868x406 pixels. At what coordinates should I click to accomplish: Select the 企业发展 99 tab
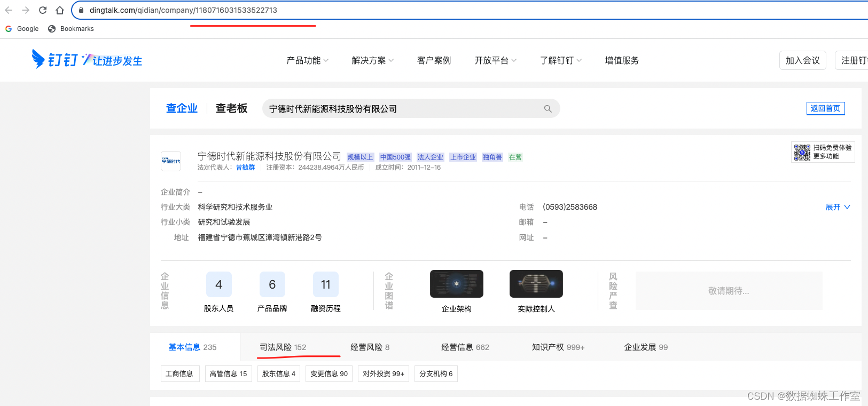pos(646,347)
